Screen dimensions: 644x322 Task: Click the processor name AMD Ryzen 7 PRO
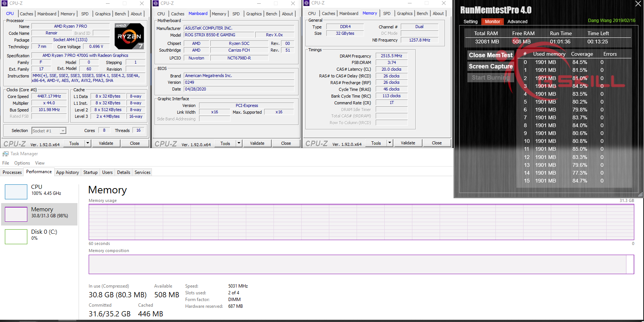[70, 26]
